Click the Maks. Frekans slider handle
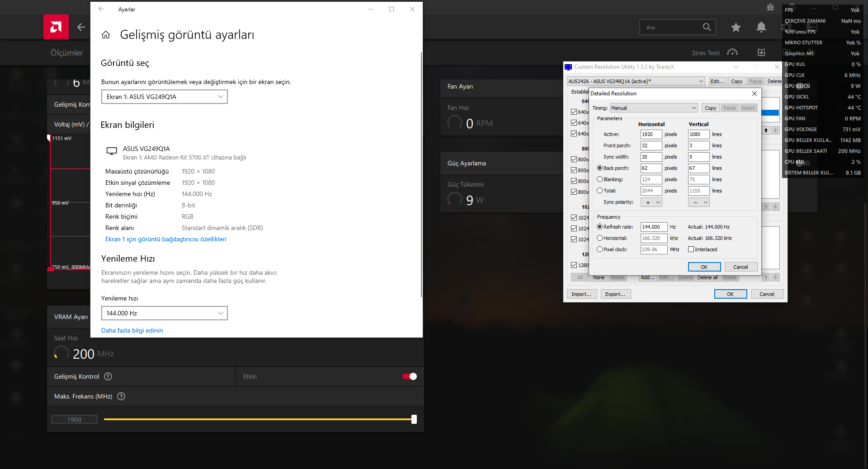This screenshot has height=469, width=868. pos(414,419)
